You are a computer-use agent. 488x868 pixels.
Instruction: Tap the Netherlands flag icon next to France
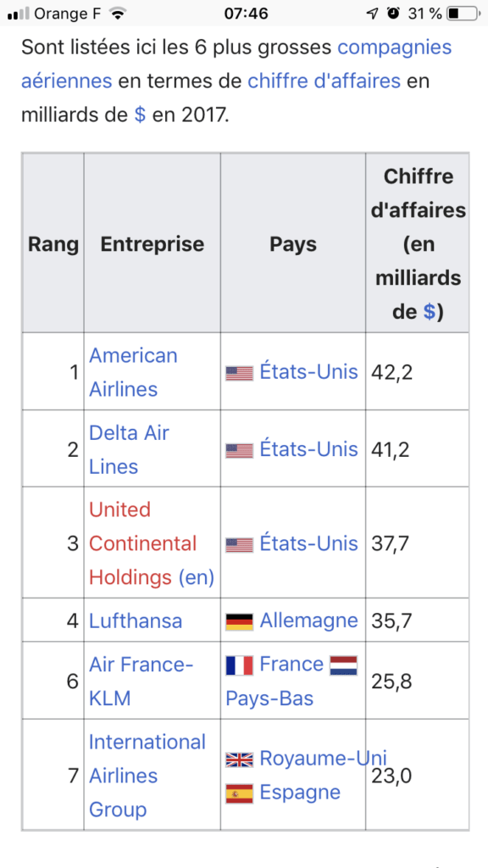coord(344,665)
